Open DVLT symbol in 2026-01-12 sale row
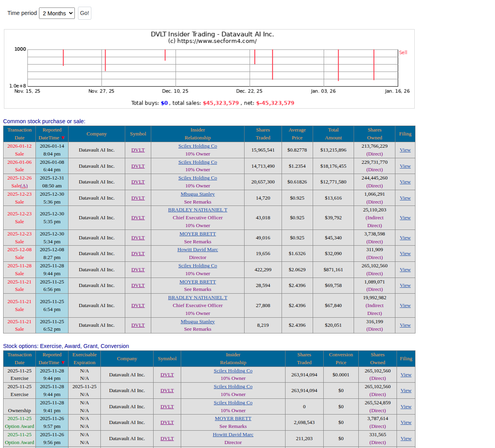The height and width of the screenshot is (448, 495). [x=138, y=150]
